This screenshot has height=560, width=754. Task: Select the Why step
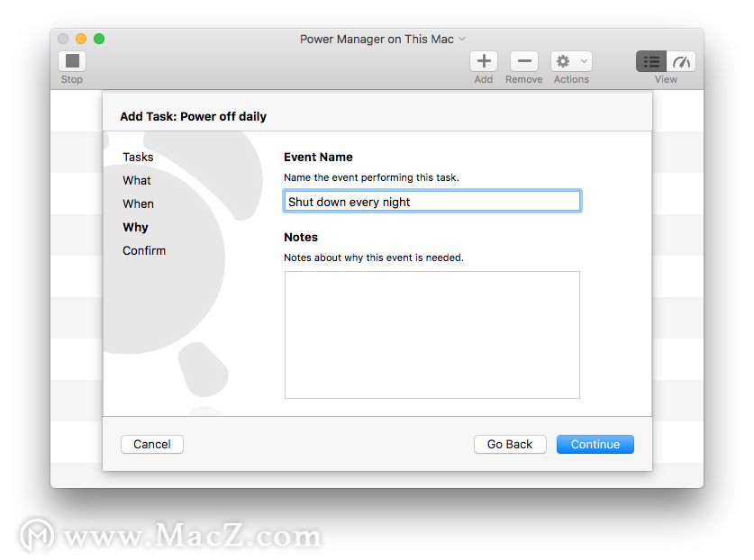click(136, 228)
